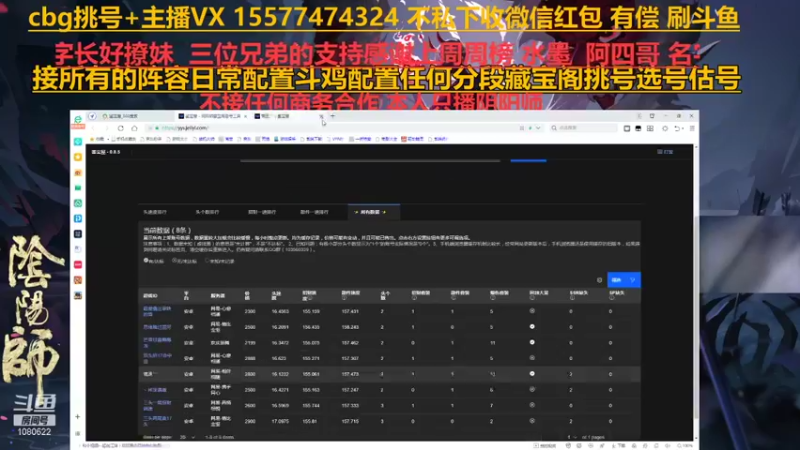Image resolution: width=800 pixels, height=450 pixels.
Task: Expand the address bar dropdown chevron
Action: point(538,128)
